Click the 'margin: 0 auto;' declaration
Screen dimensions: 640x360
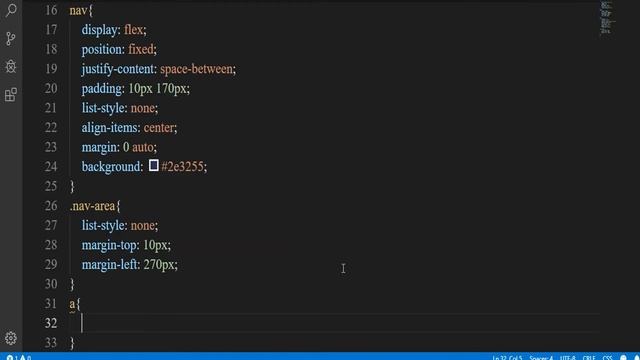(119, 147)
